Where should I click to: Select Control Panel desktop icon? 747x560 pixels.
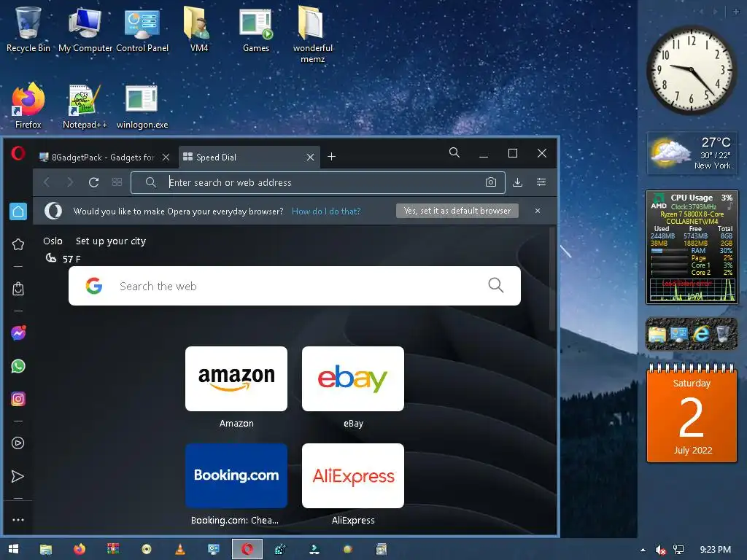(142, 29)
